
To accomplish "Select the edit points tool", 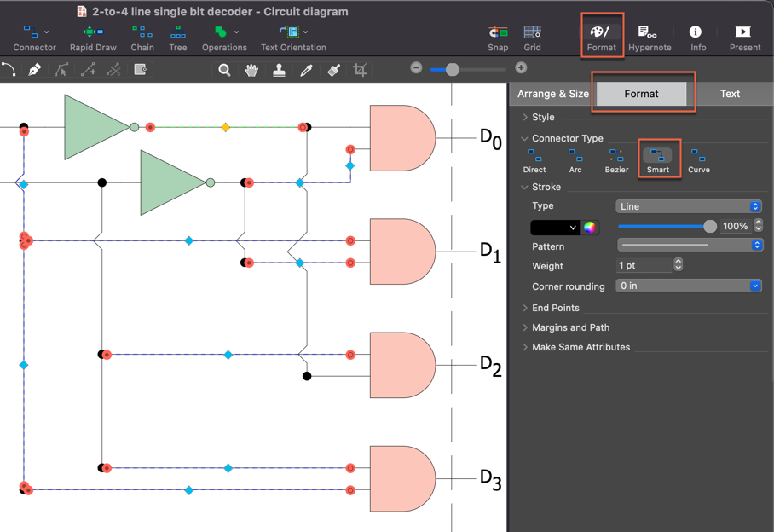I will click(61, 70).
